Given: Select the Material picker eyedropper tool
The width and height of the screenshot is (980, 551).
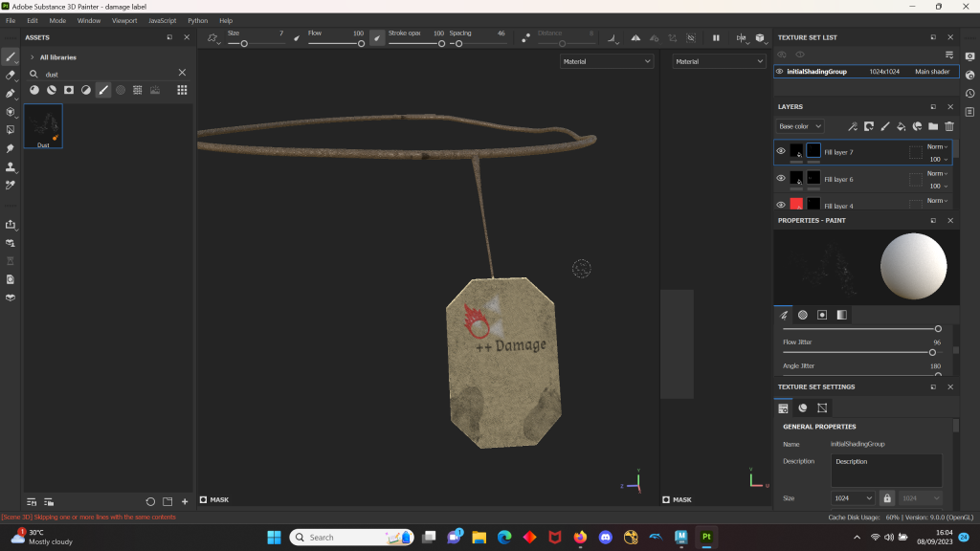Looking at the screenshot, I should pos(11,185).
